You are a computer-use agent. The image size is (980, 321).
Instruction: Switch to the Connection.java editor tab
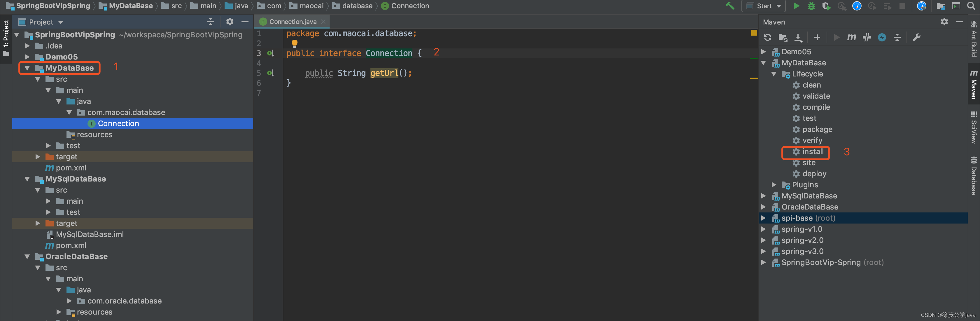(292, 22)
